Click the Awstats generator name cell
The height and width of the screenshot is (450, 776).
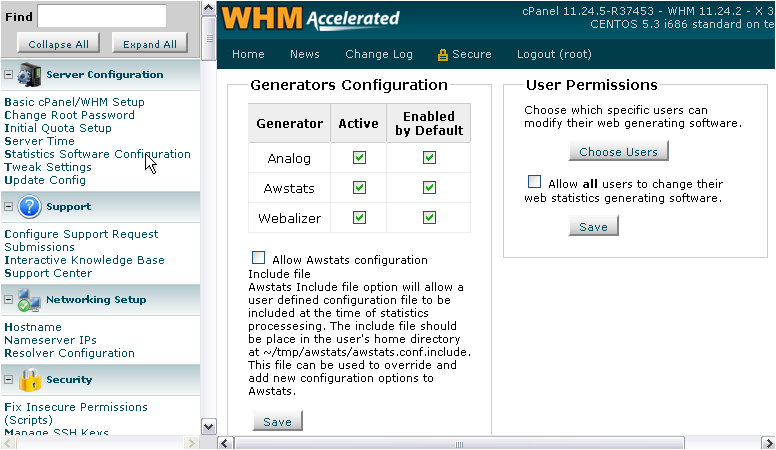pos(290,188)
